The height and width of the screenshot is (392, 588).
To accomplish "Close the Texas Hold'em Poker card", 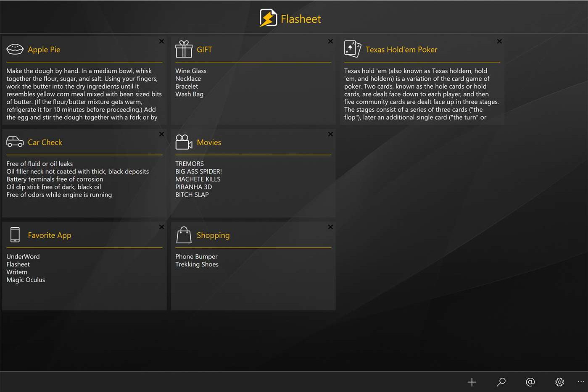I will (x=499, y=41).
